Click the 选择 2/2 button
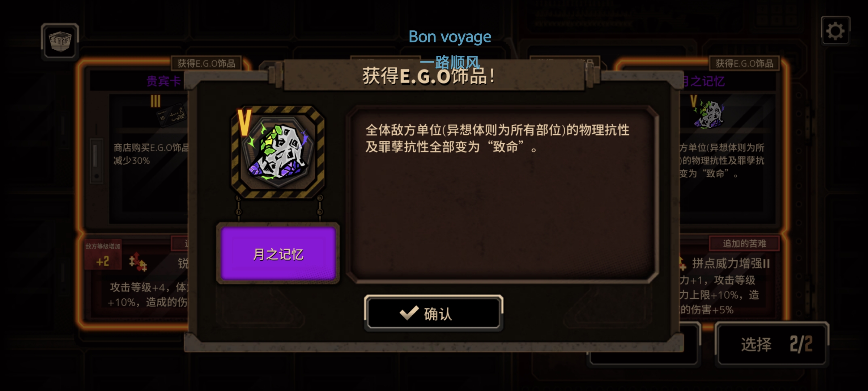The width and height of the screenshot is (868, 391). coord(772,344)
